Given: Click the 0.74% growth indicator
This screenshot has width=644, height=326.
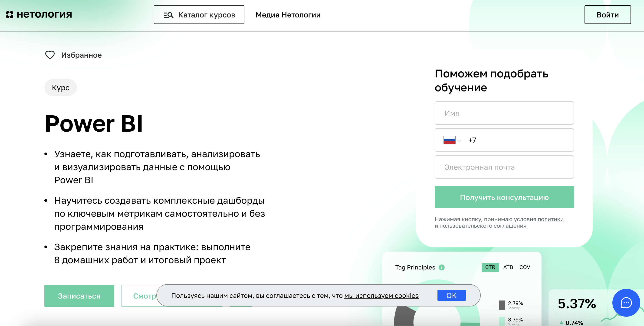Looking at the screenshot, I should (572, 323).
